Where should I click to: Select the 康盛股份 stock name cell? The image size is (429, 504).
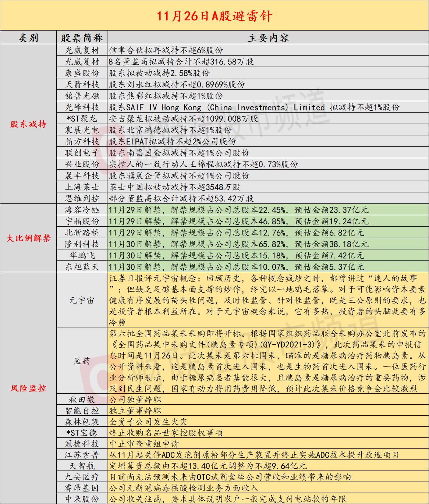tap(82, 73)
